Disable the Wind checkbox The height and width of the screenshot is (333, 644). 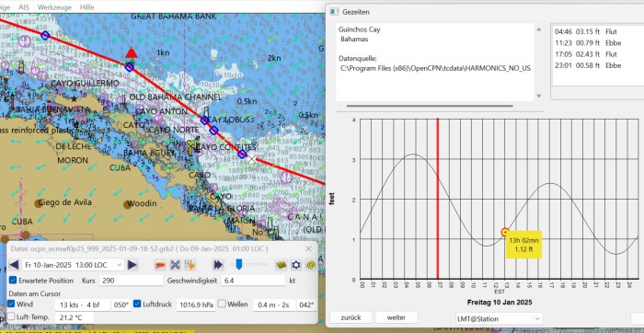[11, 304]
